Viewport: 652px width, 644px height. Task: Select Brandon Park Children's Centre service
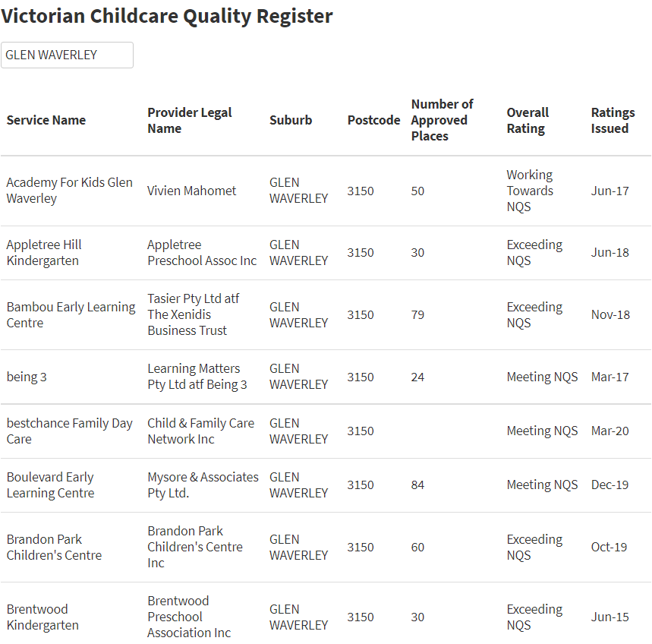click(x=54, y=547)
